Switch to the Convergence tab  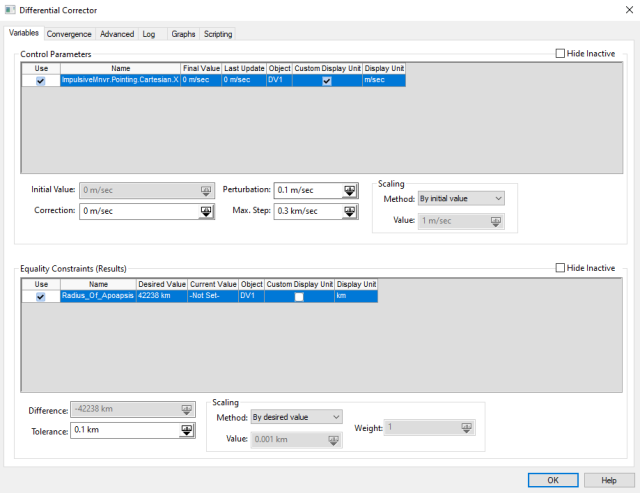[x=69, y=34]
